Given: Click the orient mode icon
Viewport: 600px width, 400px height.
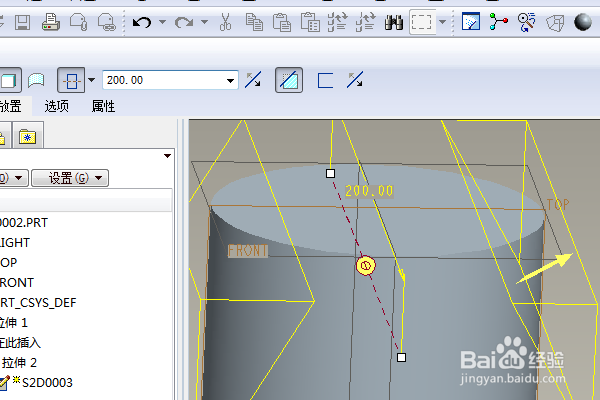Looking at the screenshot, I should coord(527,22).
